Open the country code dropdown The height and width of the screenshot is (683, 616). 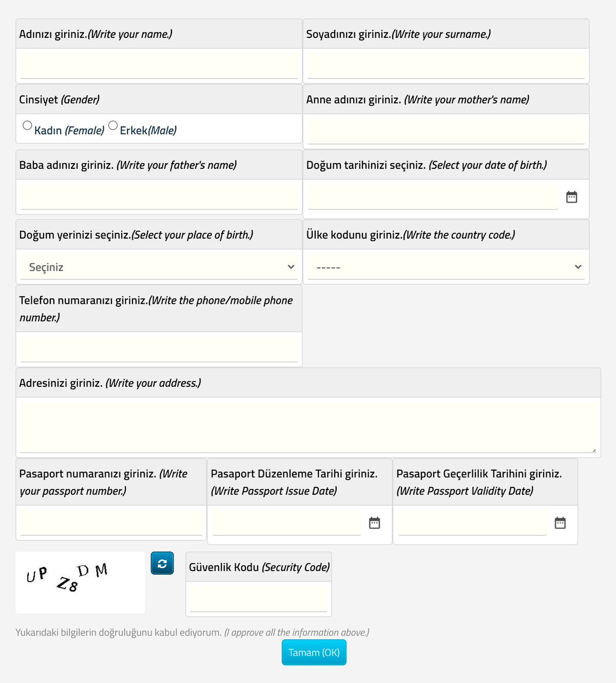click(x=446, y=267)
